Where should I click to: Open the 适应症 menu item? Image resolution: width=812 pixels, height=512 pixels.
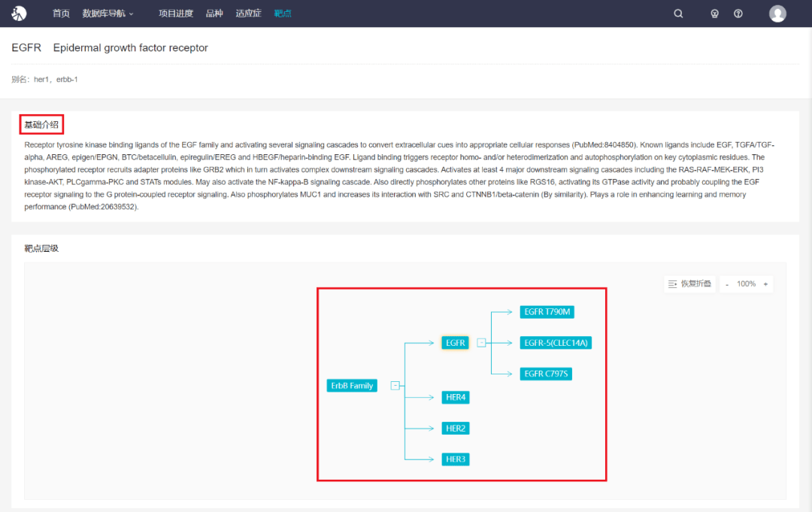pos(249,14)
